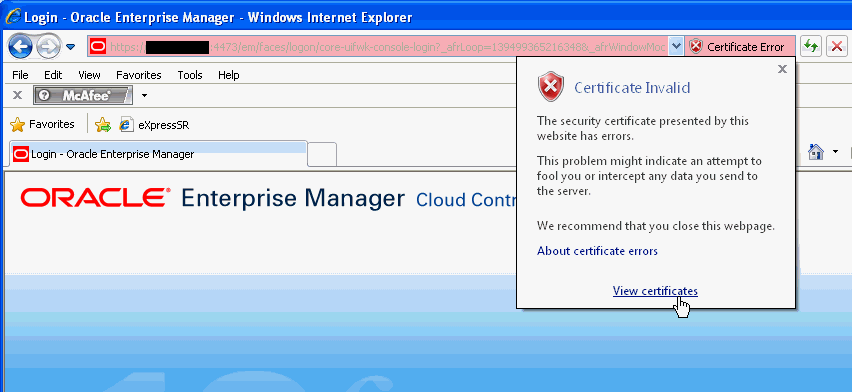Expand the McAfee toolbar dropdown arrow
852x392 pixels.
pos(144,96)
